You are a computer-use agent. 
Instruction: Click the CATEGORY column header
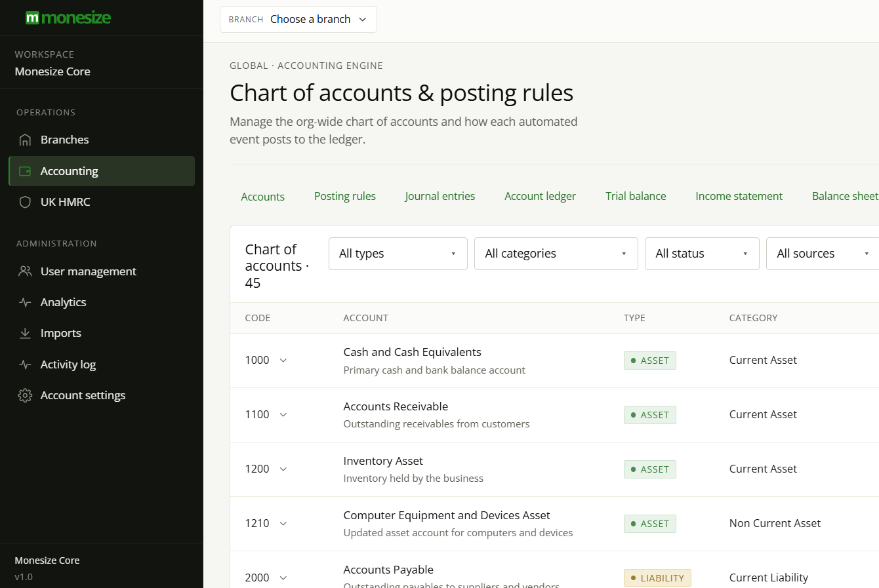753,318
